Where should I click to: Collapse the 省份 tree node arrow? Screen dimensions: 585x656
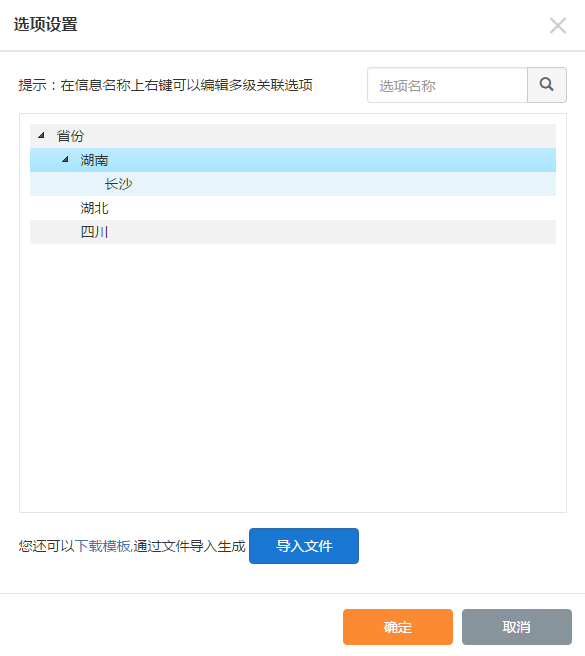coord(41,135)
